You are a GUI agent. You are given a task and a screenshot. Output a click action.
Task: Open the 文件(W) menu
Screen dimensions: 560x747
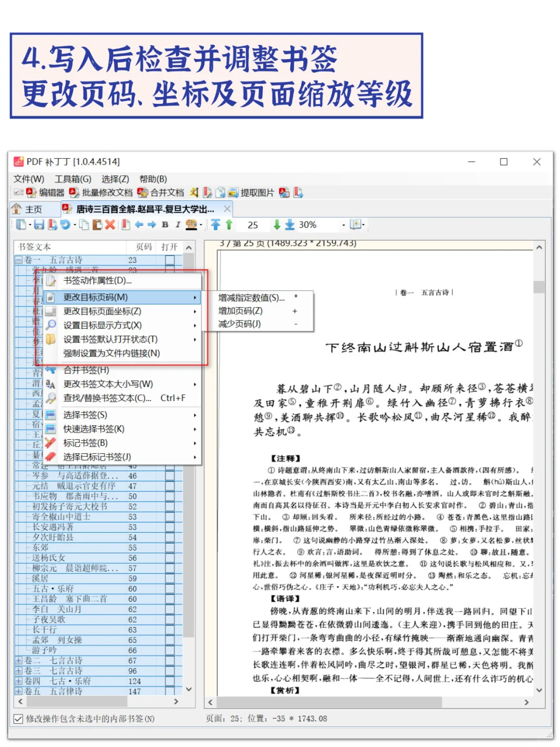(x=29, y=179)
